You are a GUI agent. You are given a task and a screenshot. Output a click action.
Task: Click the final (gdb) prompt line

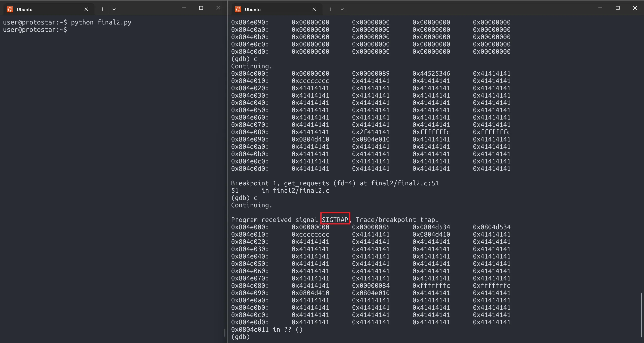tap(241, 337)
